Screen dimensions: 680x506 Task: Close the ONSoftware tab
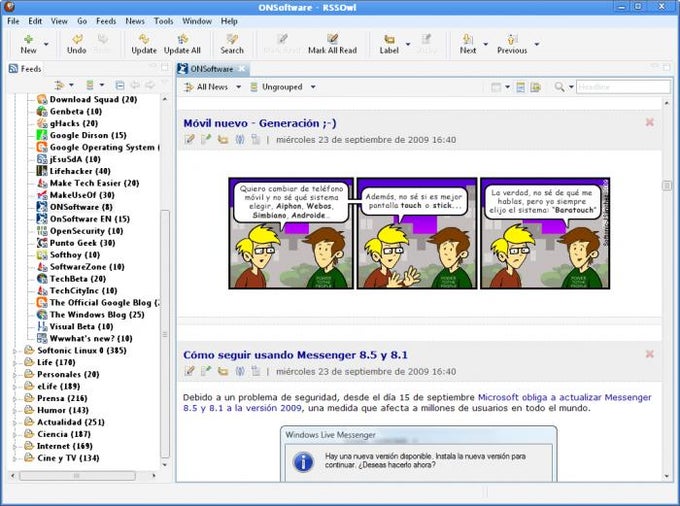(x=243, y=68)
